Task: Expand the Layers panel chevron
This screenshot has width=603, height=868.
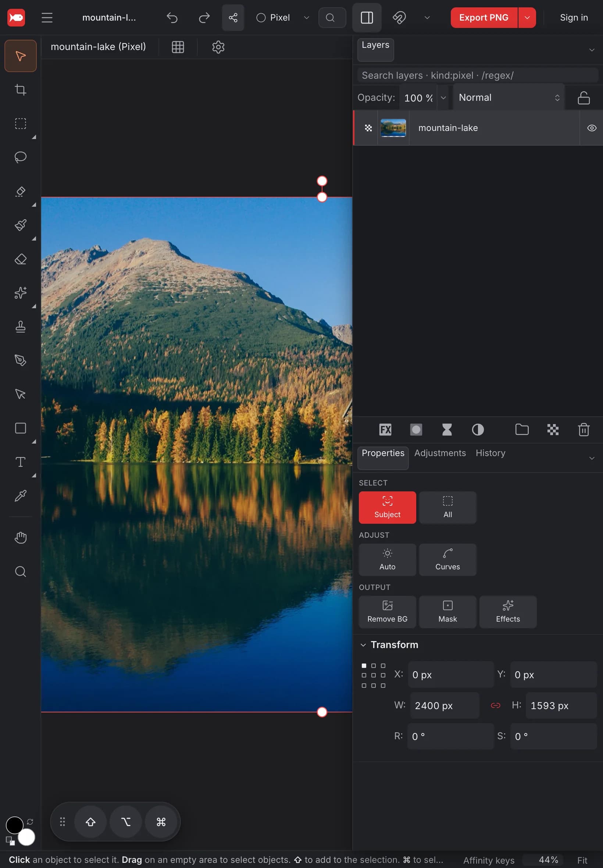Action: point(591,50)
